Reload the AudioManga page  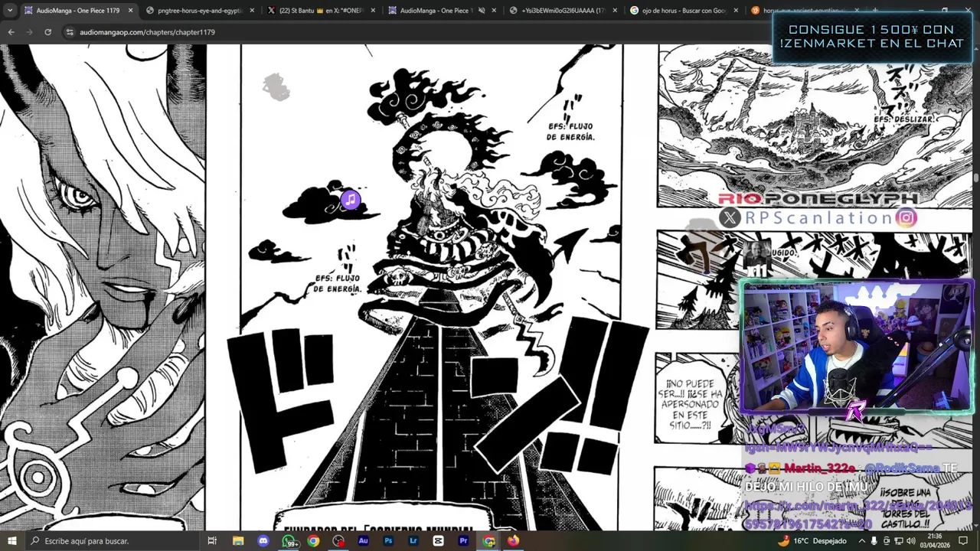click(x=47, y=32)
